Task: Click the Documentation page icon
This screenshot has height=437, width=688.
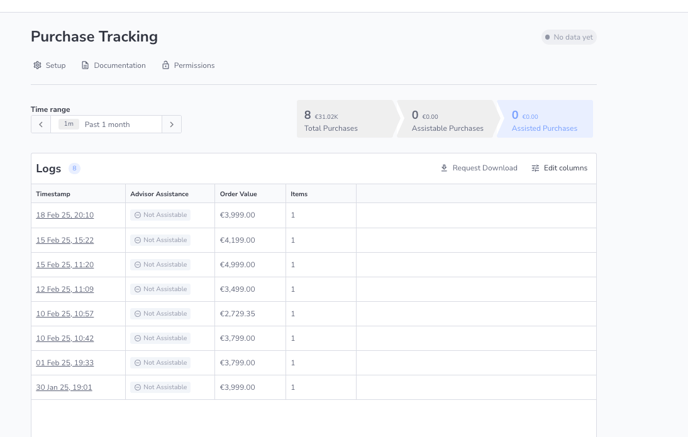Action: click(x=85, y=65)
